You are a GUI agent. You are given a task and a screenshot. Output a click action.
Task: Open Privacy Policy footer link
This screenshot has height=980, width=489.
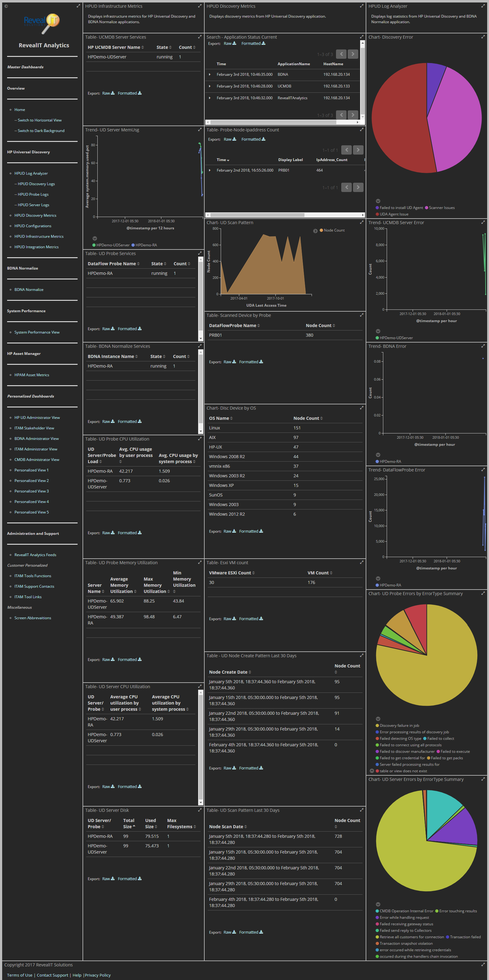pos(98,975)
